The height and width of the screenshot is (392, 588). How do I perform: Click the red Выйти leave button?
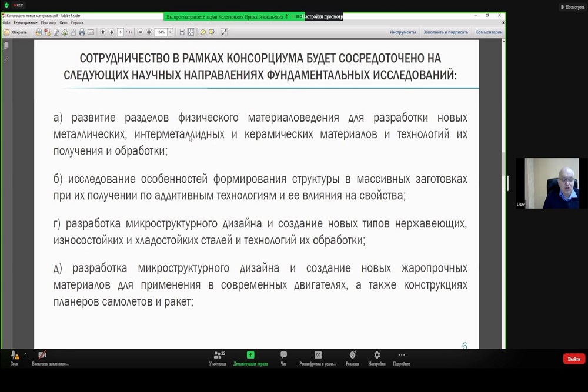click(x=574, y=359)
